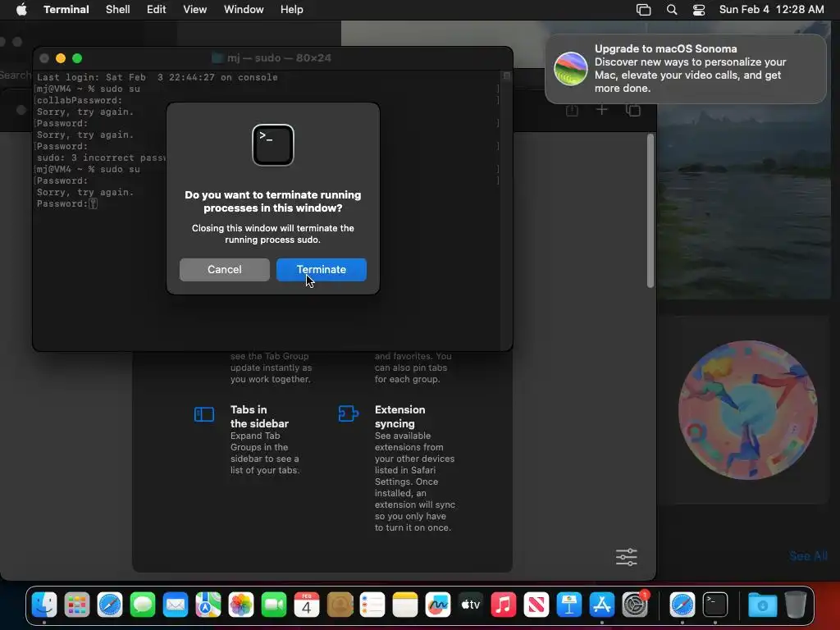The width and height of the screenshot is (840, 630).
Task: Open the Terminal app menu
Action: click(x=66, y=10)
